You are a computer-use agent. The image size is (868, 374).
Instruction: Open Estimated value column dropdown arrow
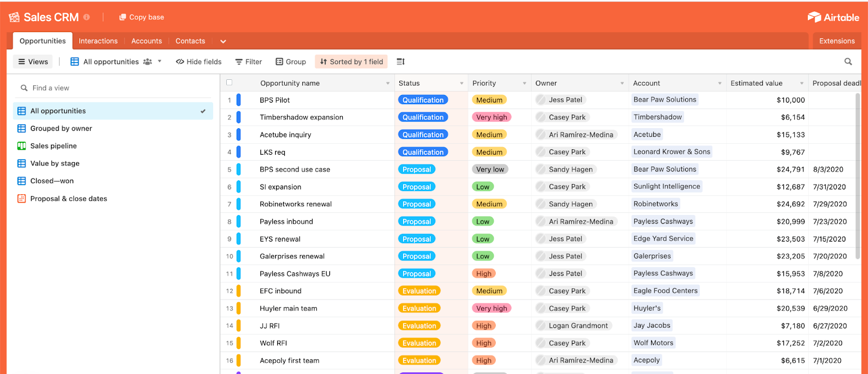point(801,83)
